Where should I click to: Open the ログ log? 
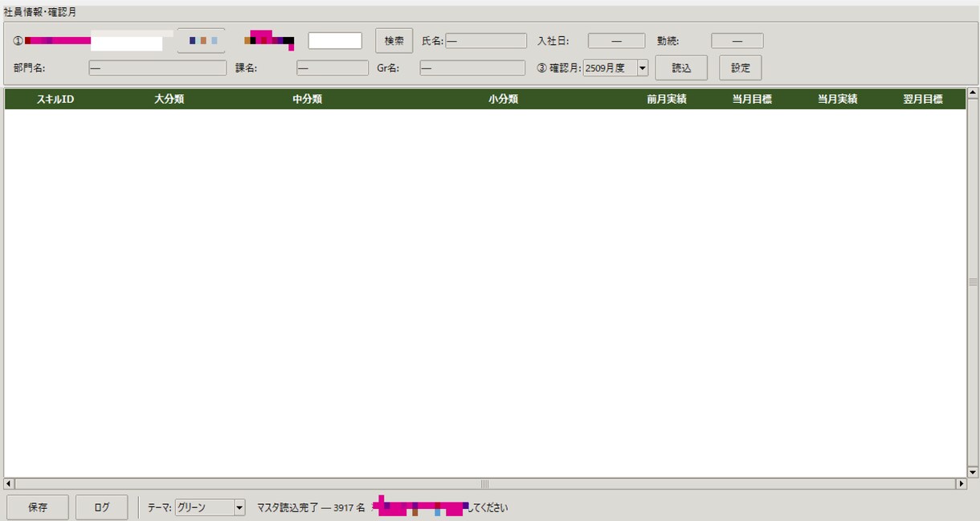101,507
